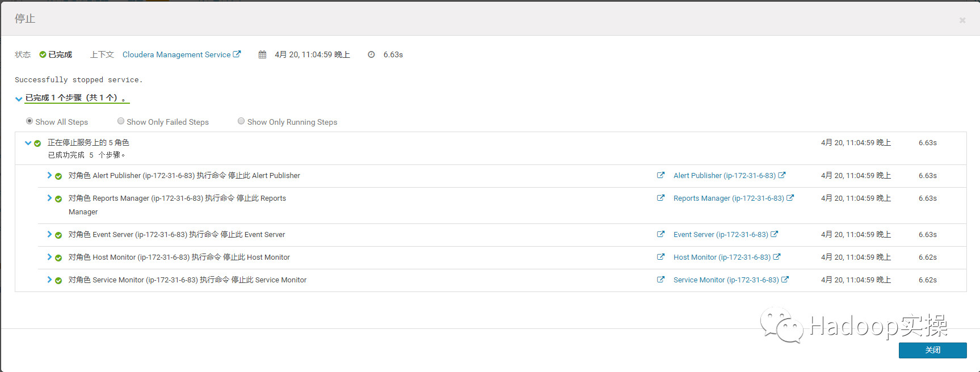Collapse the stopping 5 roles step
Image resolution: width=980 pixels, height=372 pixels.
pyautogui.click(x=28, y=143)
